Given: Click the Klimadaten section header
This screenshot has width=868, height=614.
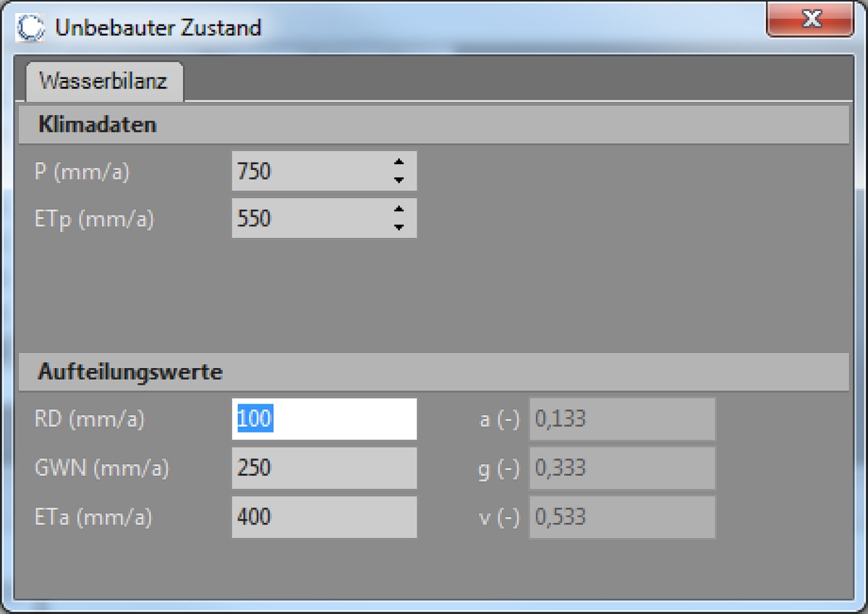Looking at the screenshot, I should coord(97,124).
